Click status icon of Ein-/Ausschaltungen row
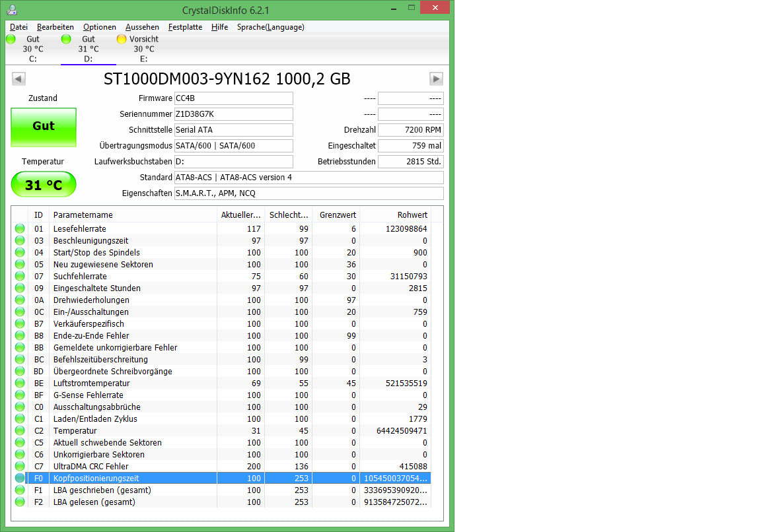 coord(20,312)
